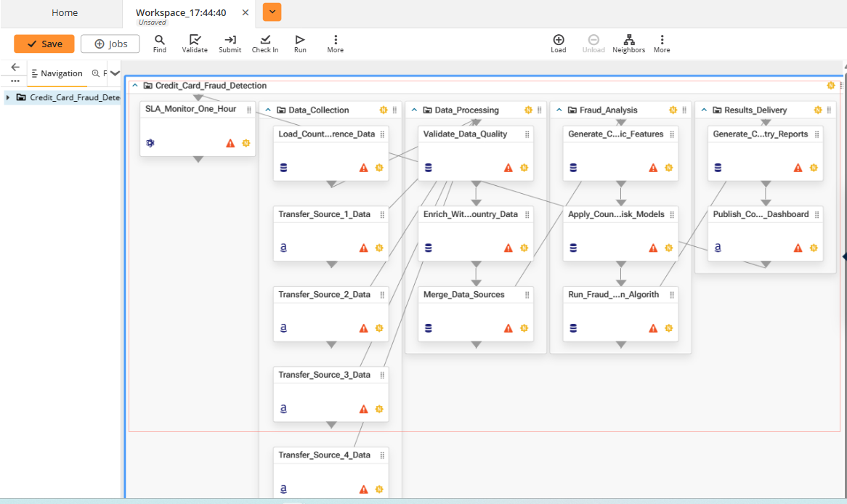Open the orange workspace dropdown arrow
847x504 pixels.
(x=272, y=12)
